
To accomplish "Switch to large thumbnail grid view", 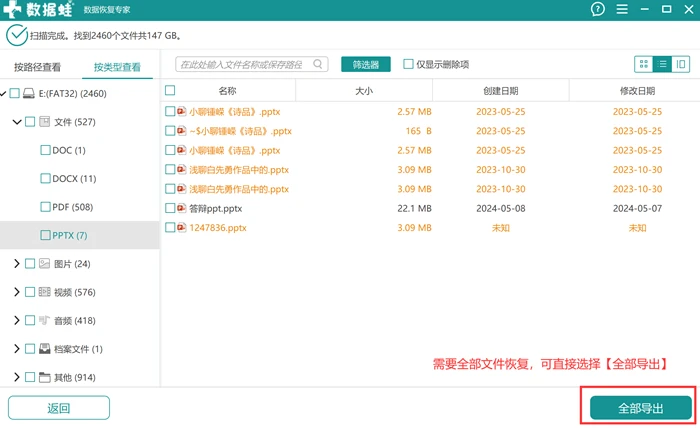I will 644,64.
